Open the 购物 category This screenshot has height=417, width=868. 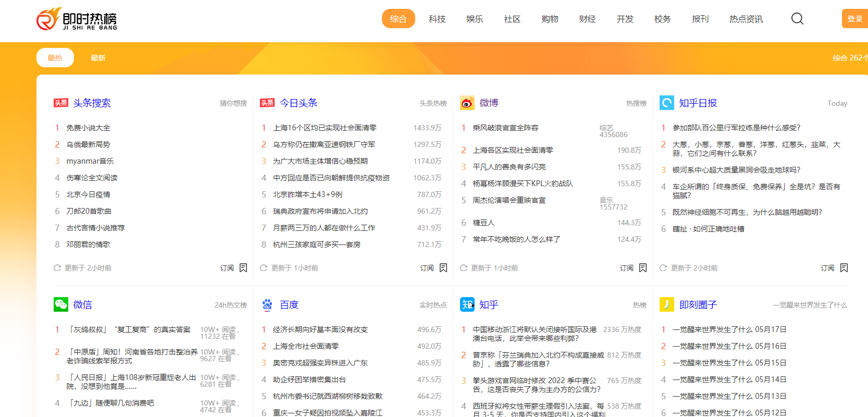[550, 19]
